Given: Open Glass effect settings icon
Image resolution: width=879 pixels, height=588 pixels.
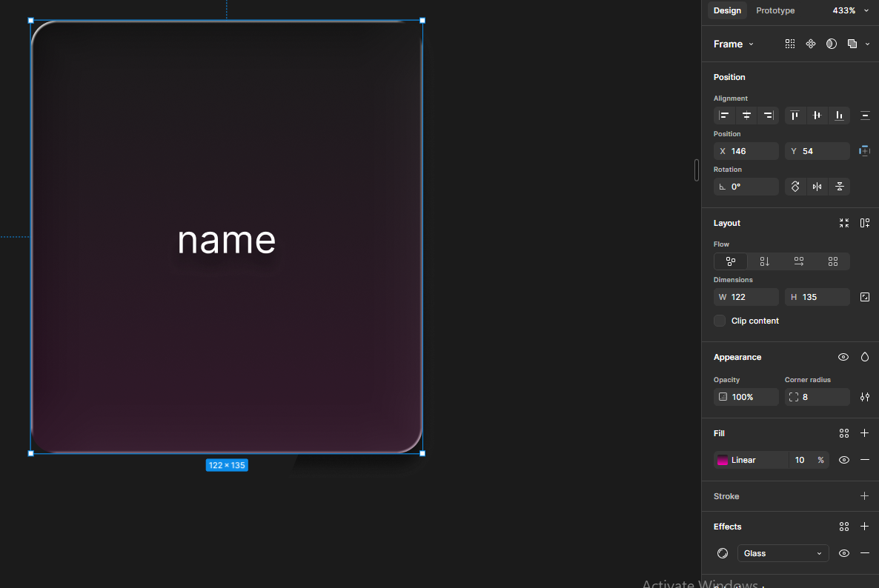Looking at the screenshot, I should 723,553.
